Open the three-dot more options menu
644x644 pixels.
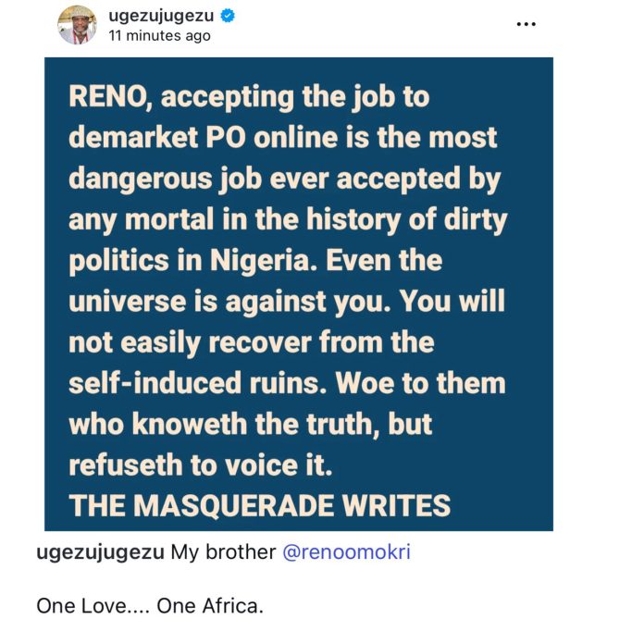(526, 24)
